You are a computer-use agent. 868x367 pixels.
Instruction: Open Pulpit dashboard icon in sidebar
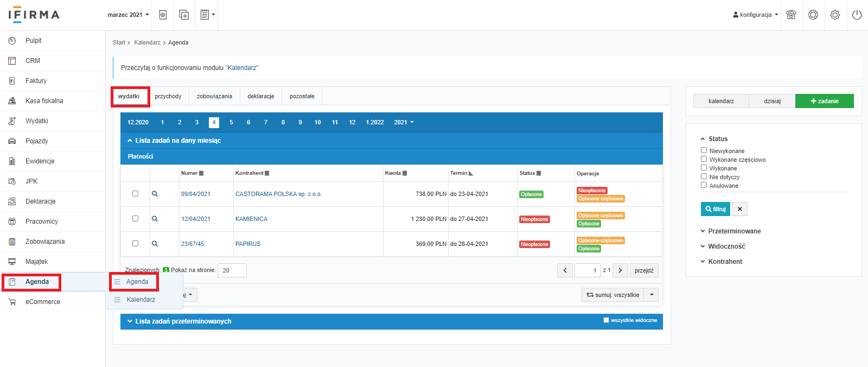click(12, 41)
